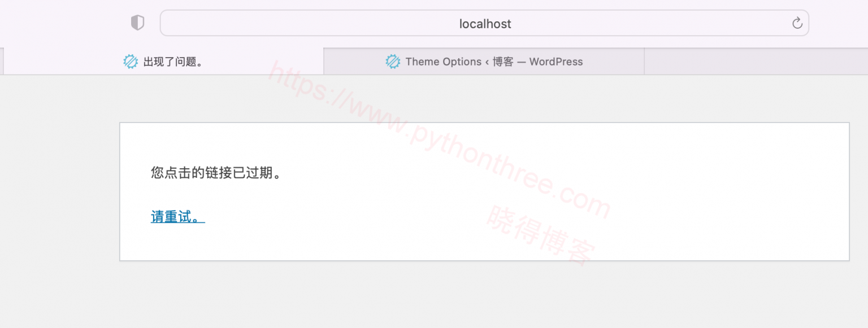Click the privacy report shield icon

click(137, 23)
